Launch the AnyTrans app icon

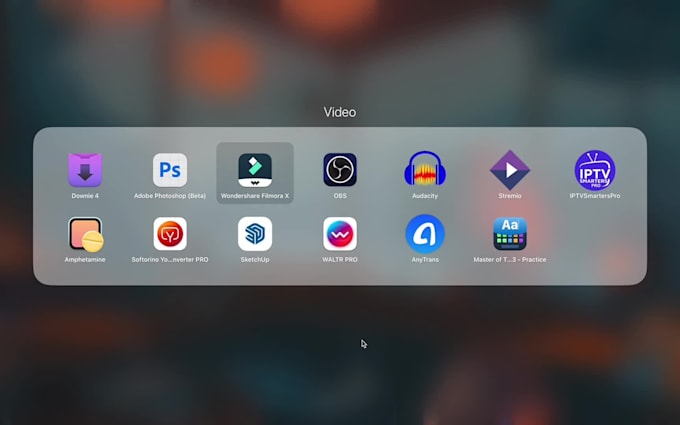click(x=425, y=234)
